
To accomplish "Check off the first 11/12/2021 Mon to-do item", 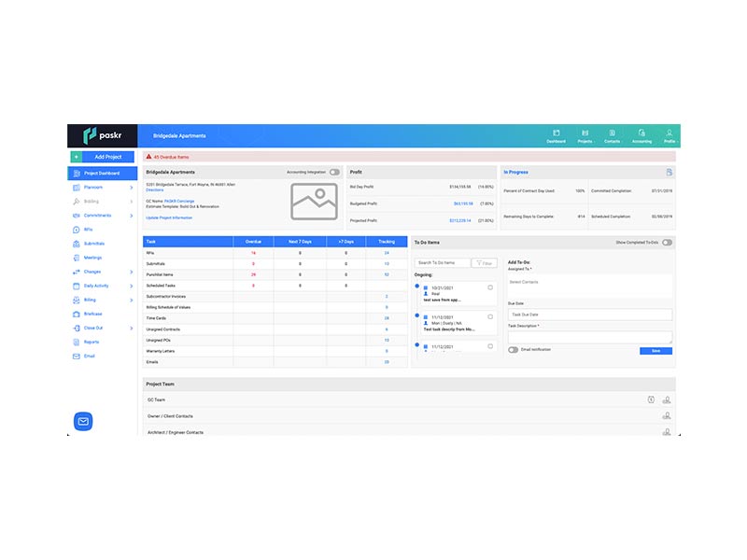I will (x=490, y=316).
